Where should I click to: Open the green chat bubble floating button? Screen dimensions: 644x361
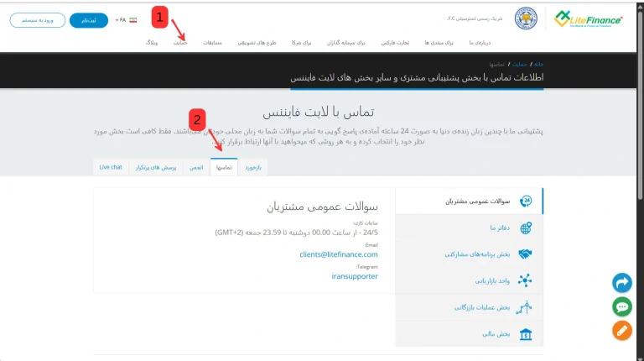pyautogui.click(x=622, y=306)
